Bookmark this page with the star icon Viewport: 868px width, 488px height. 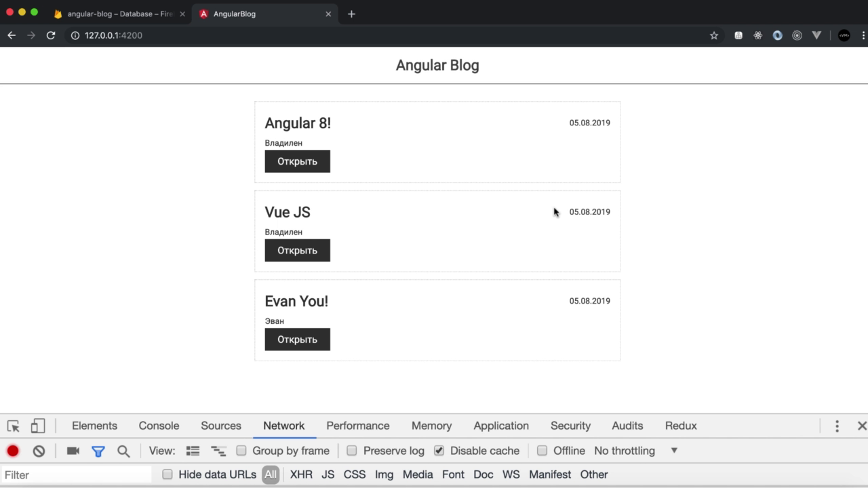pos(714,35)
